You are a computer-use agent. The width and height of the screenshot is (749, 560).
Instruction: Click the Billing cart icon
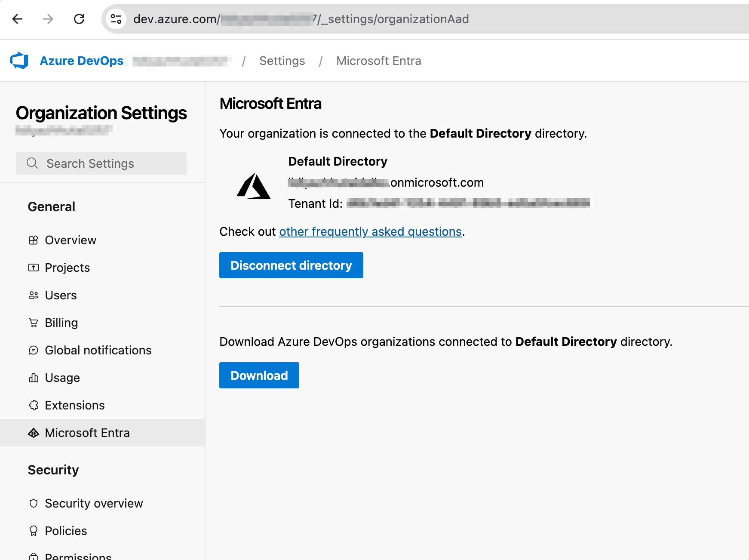[34, 323]
